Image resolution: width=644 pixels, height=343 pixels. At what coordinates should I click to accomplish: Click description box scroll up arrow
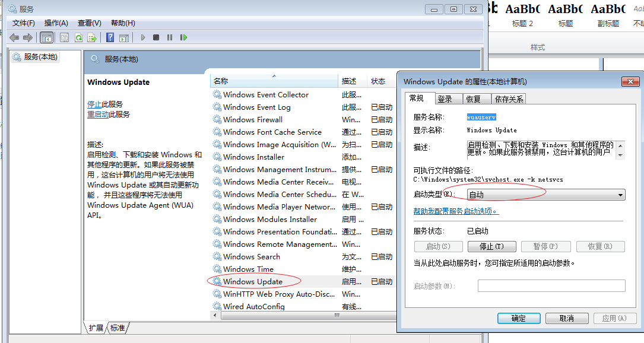[621, 145]
